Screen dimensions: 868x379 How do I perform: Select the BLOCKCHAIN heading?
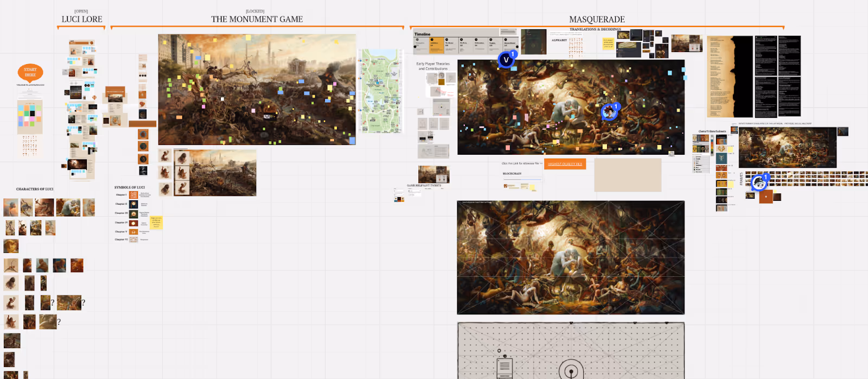[x=512, y=174]
